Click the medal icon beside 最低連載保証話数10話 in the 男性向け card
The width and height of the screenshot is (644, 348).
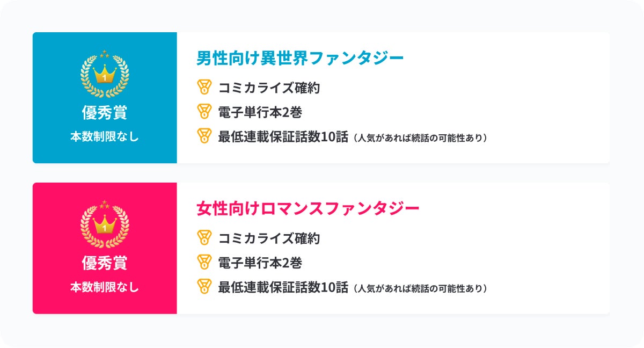[204, 136]
